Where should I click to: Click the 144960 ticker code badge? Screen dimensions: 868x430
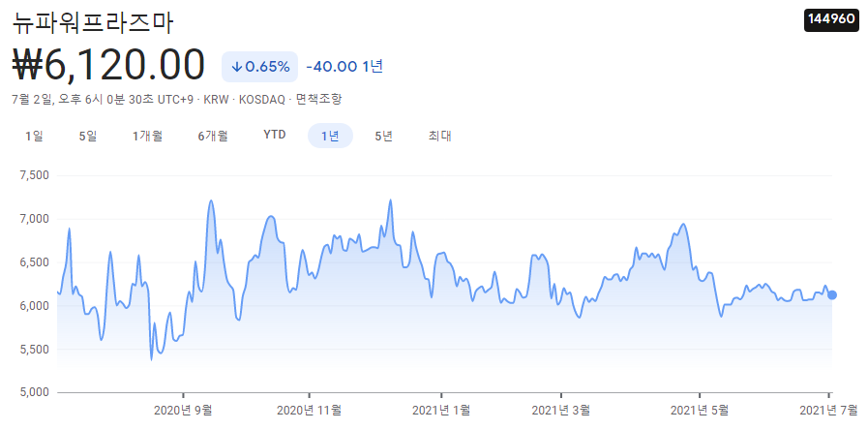831,19
